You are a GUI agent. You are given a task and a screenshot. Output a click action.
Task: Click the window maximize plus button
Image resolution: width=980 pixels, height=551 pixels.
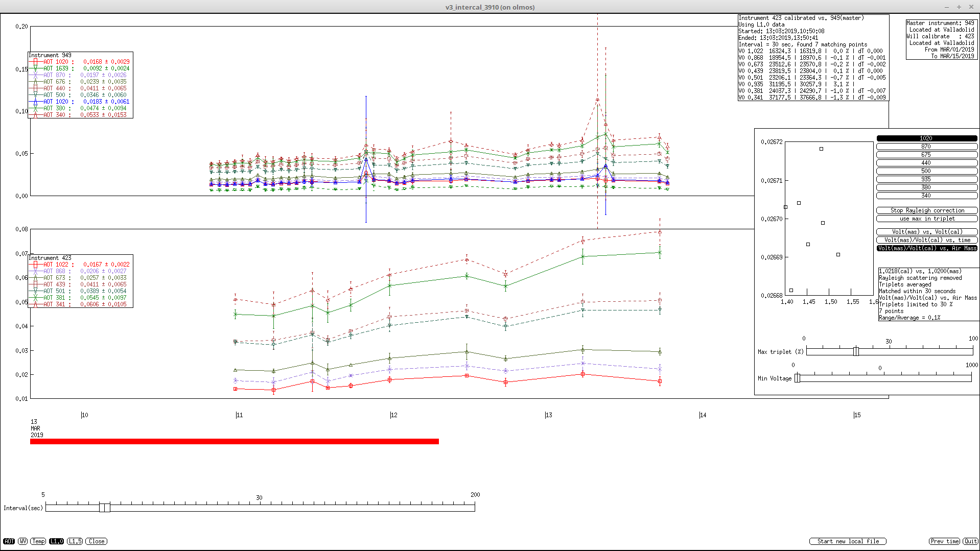click(x=959, y=7)
